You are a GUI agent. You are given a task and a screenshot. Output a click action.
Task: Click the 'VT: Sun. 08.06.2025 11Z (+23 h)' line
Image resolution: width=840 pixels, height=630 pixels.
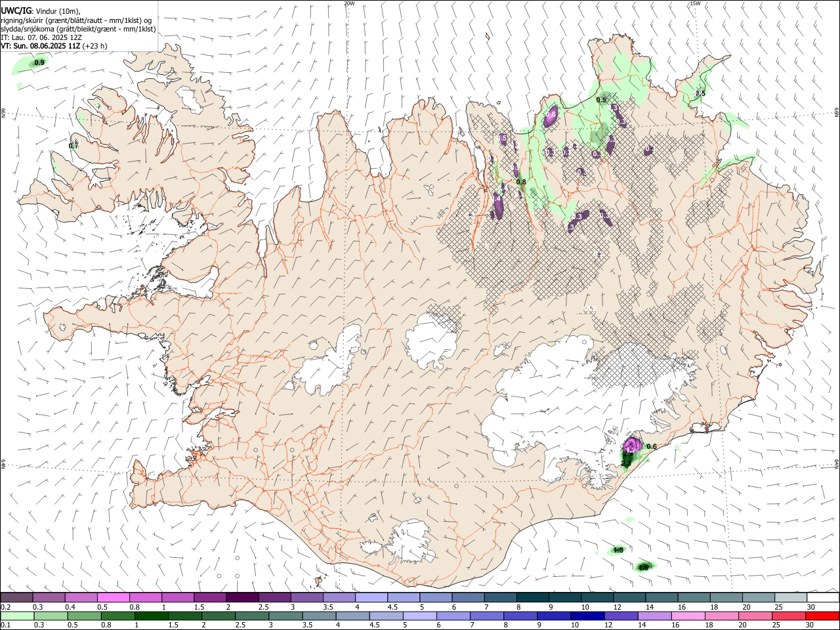54,46
